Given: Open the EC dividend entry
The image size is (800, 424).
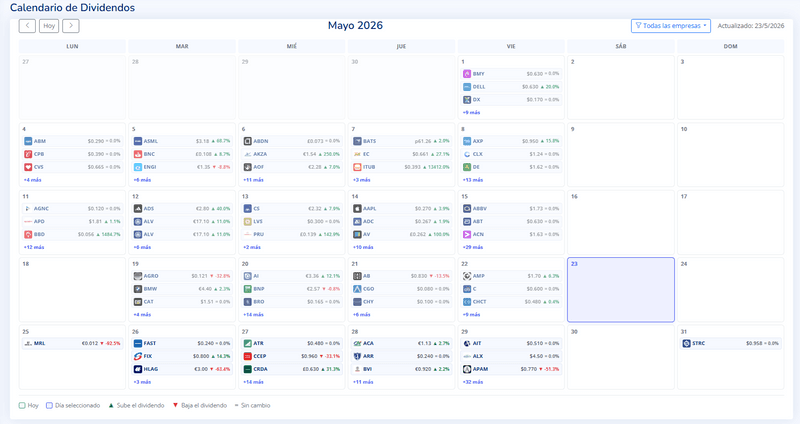Looking at the screenshot, I should [x=402, y=154].
